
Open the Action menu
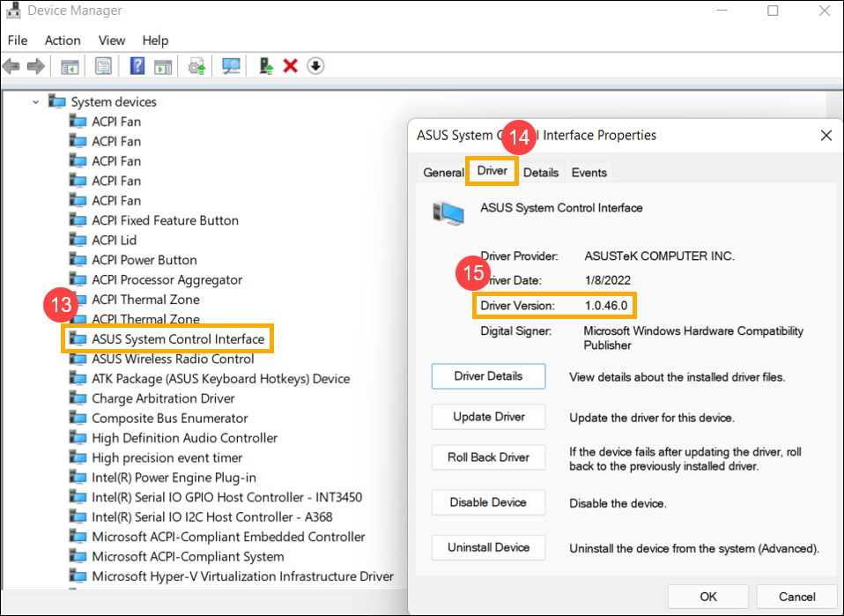[63, 41]
